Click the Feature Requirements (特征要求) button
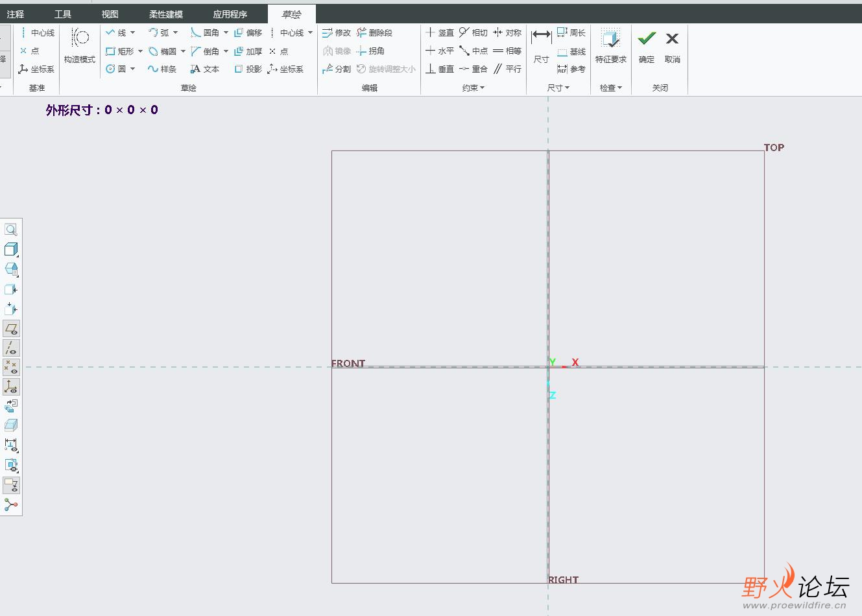The height and width of the screenshot is (616, 862). point(611,46)
